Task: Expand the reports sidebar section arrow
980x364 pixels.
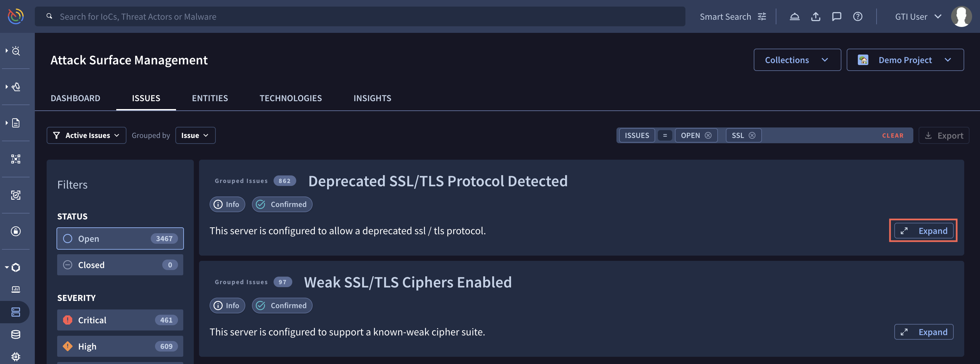Action: [7, 123]
